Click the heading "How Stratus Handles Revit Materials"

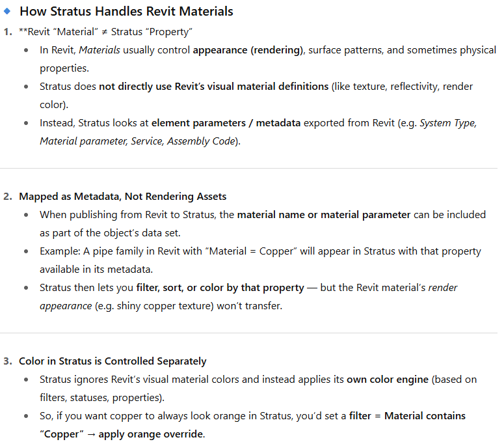pos(126,12)
